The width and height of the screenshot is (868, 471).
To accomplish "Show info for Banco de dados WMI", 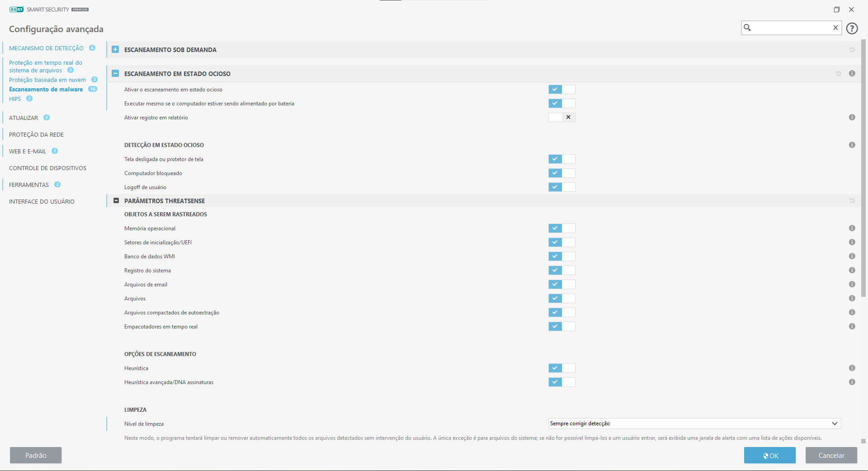I will pos(852,256).
